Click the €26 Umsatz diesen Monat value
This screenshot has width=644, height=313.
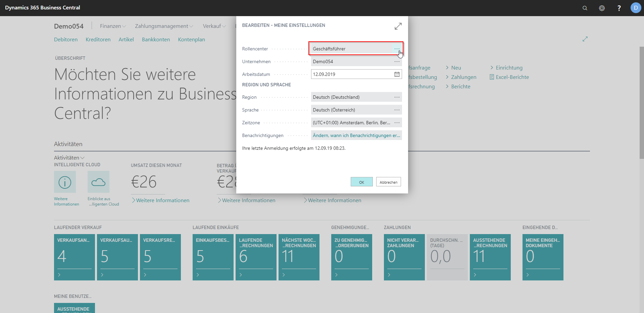[144, 182]
